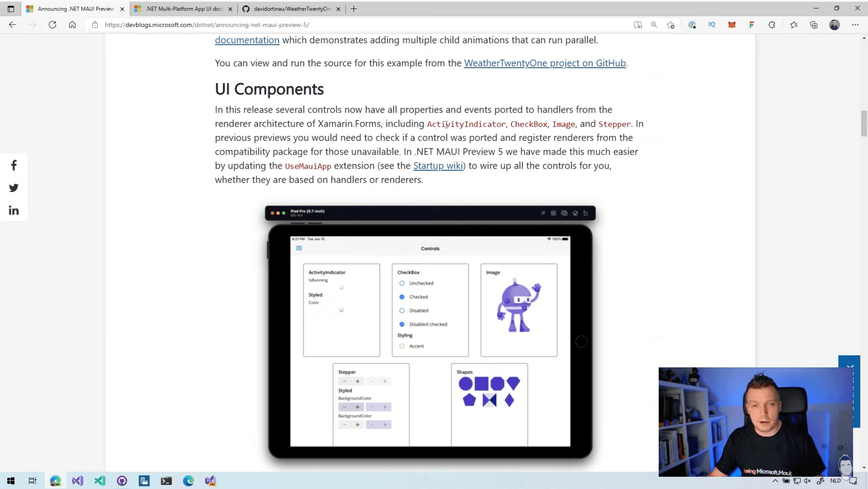
Task: Follow the documentation link
Action: pyautogui.click(x=247, y=40)
